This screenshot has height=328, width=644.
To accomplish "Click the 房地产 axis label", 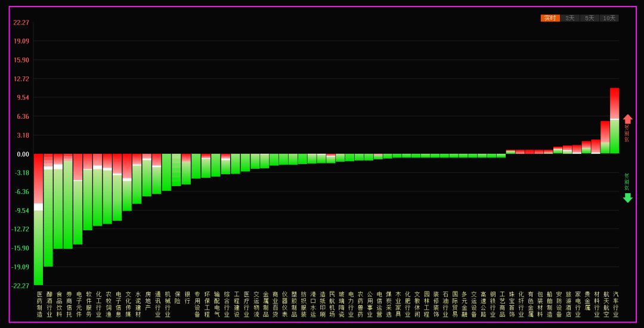I will point(148,301).
